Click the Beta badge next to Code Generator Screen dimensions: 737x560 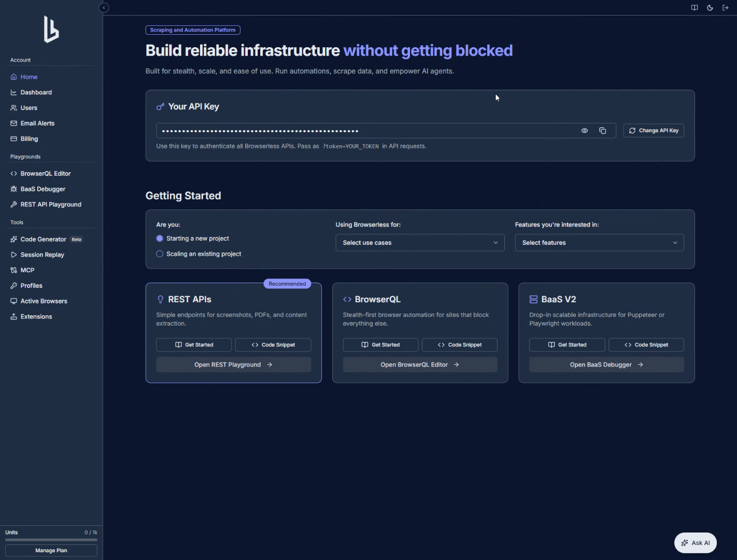[x=77, y=240]
